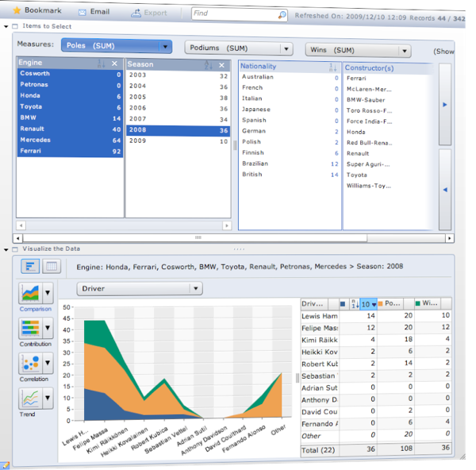Open the Poles (SUM) measure dropdown
The width and height of the screenshot is (476, 470).
pos(165,47)
